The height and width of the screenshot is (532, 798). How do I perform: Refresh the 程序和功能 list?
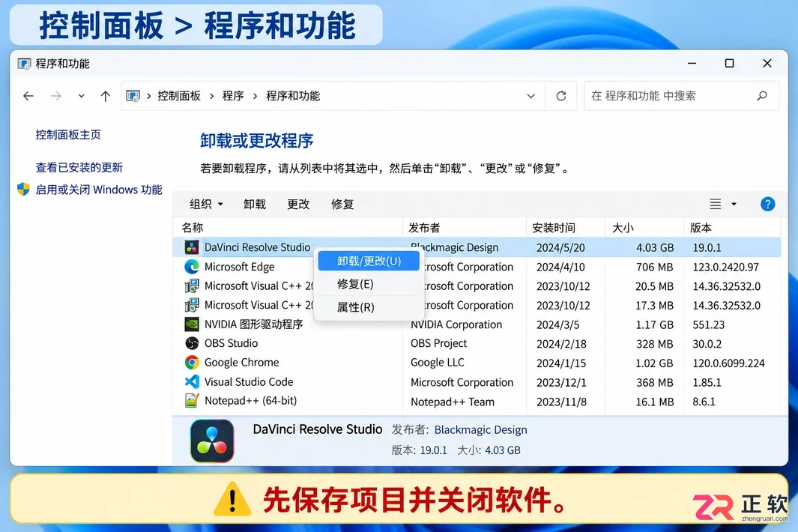click(560, 96)
